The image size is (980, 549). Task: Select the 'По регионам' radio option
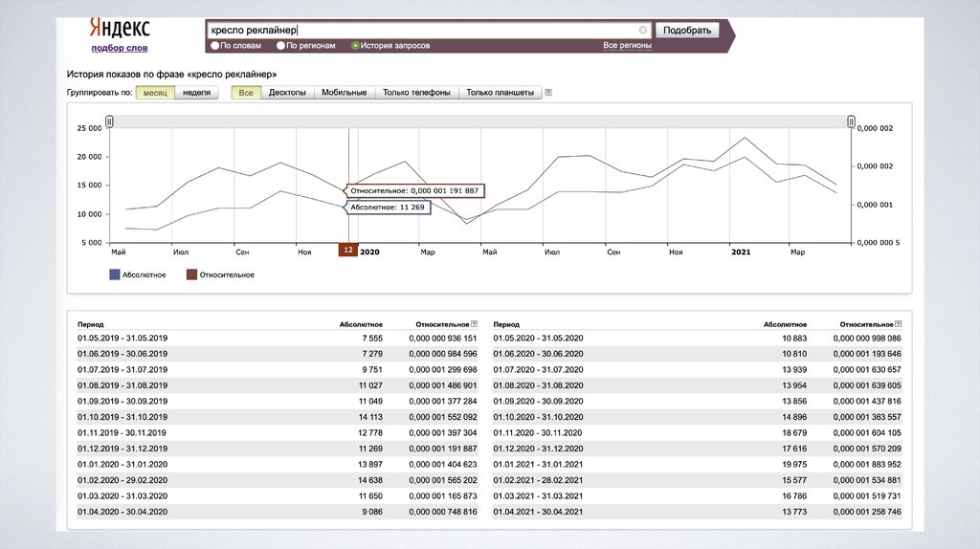pyautogui.click(x=280, y=45)
